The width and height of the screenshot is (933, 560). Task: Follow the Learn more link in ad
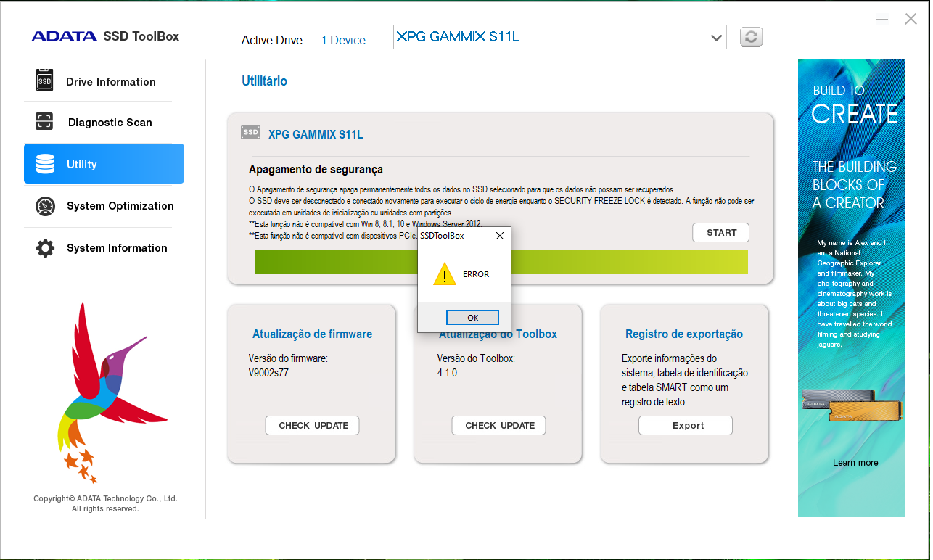click(855, 463)
